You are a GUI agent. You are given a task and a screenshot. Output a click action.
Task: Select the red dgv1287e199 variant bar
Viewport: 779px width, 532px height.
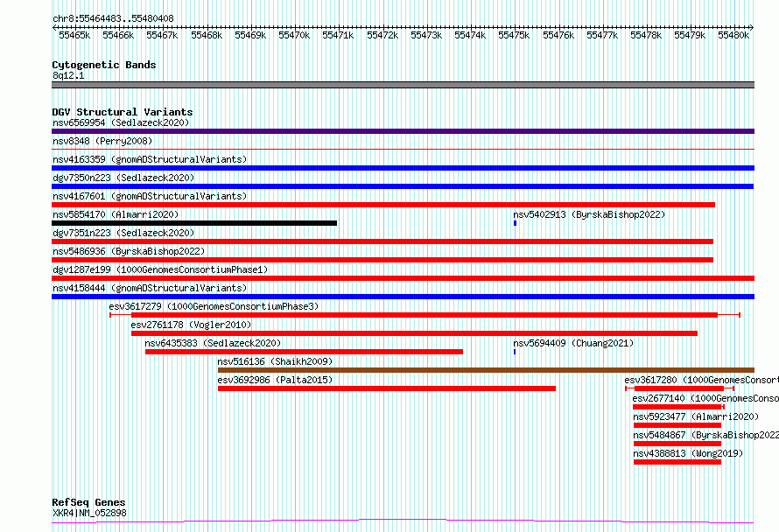point(403,278)
